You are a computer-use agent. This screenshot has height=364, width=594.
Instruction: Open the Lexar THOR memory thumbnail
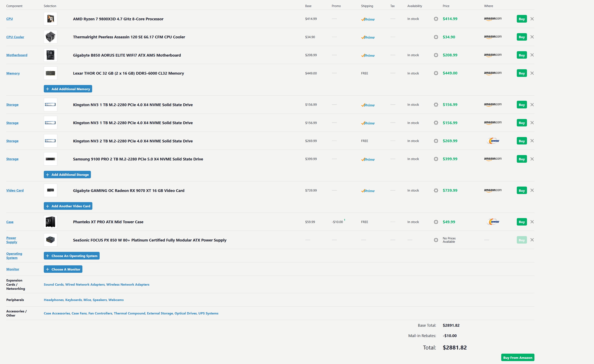click(x=50, y=73)
